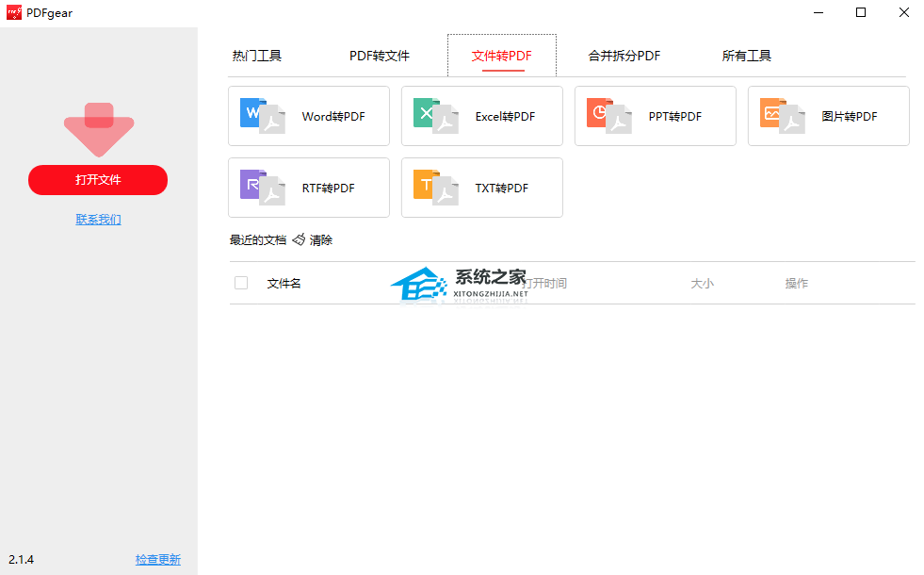Maximize the PDFgear window
The image size is (924, 575).
tap(860, 12)
